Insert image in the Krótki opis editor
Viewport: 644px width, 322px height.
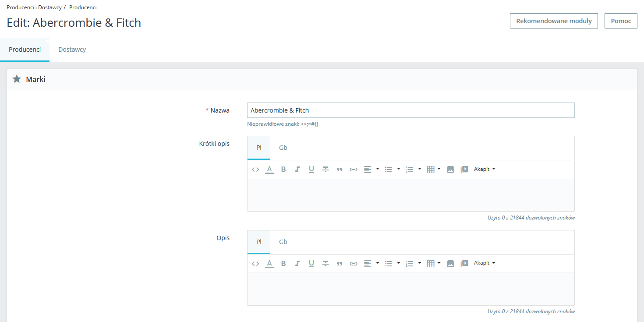[x=450, y=169]
